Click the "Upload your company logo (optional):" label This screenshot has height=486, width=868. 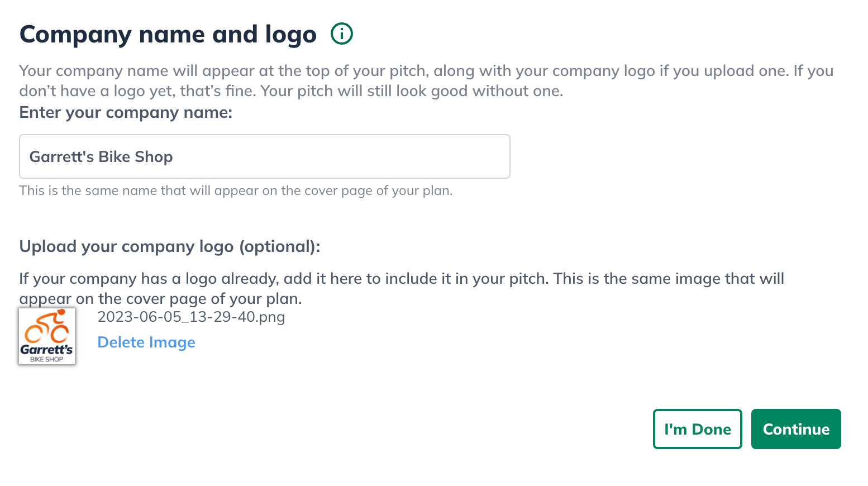pyautogui.click(x=170, y=246)
